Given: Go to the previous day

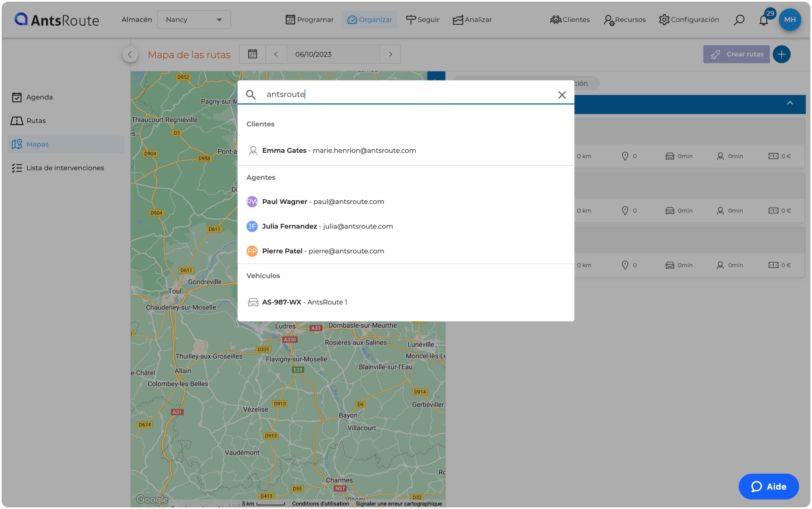Looking at the screenshot, I should (276, 54).
